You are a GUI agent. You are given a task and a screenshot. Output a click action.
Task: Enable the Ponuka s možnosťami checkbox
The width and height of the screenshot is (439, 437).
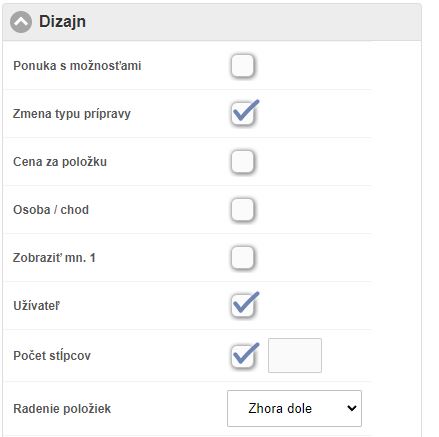click(x=242, y=65)
